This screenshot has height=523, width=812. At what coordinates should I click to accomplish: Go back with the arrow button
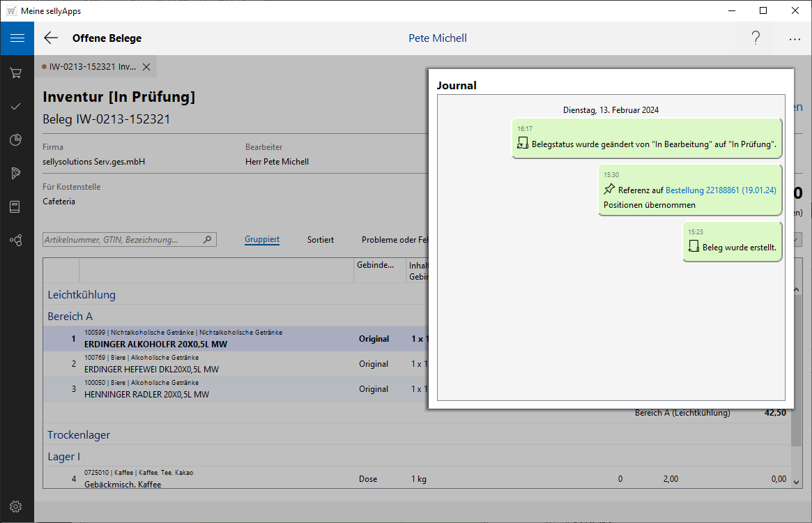[51, 38]
